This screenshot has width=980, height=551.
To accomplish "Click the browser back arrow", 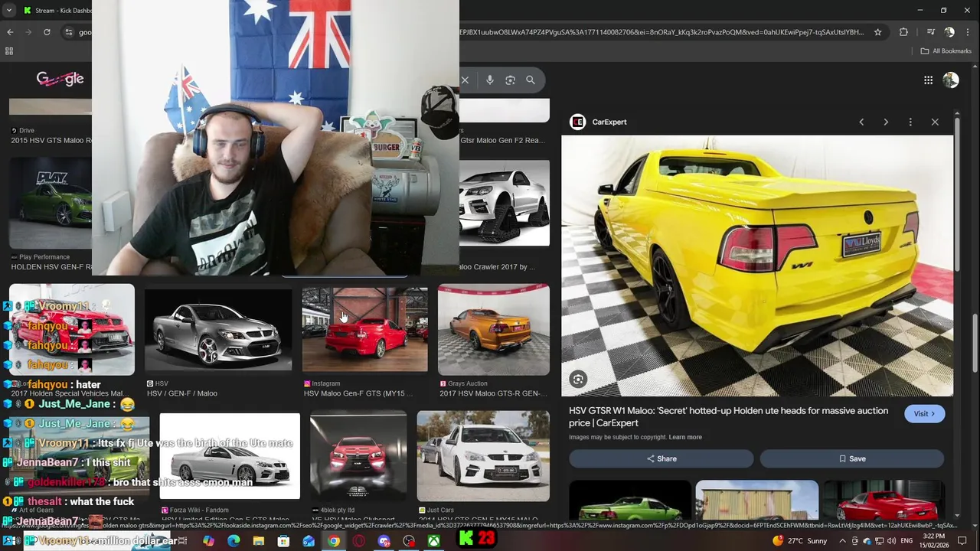I will click(x=10, y=32).
